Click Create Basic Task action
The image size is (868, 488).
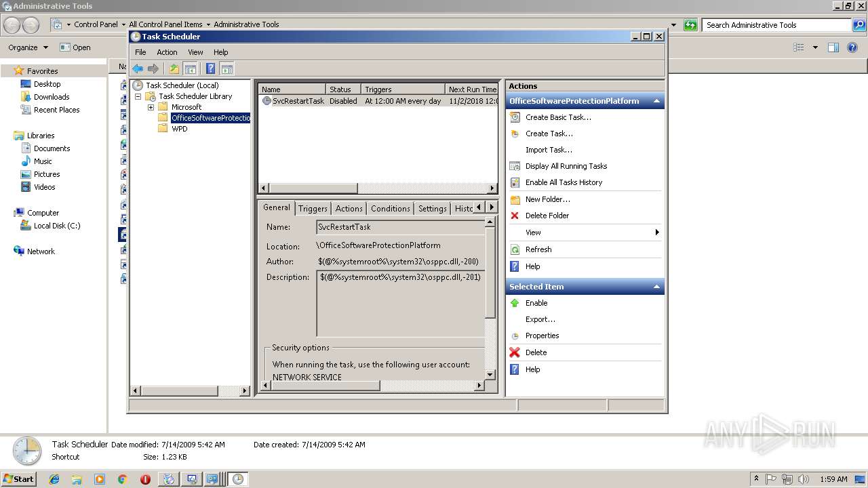click(558, 117)
